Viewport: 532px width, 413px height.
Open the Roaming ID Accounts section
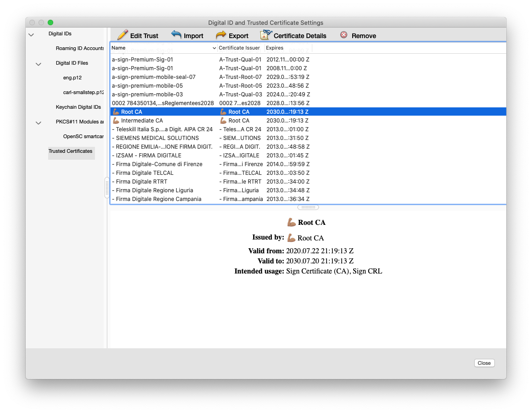[x=79, y=48]
